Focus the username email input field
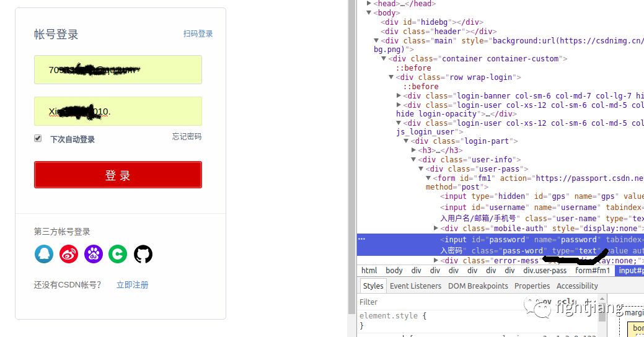644x337 pixels. click(118, 70)
